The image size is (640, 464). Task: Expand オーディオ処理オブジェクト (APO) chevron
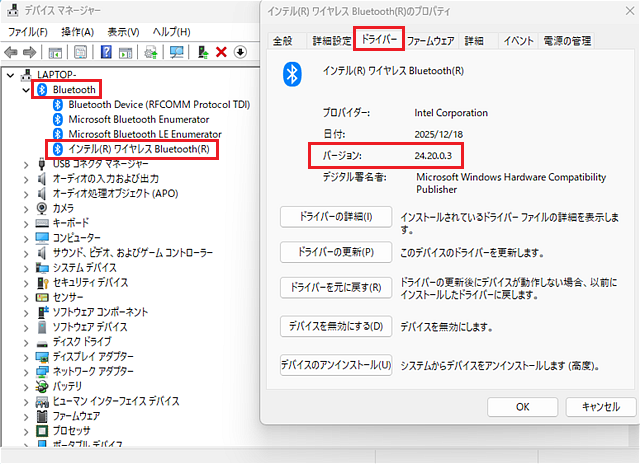coord(26,195)
